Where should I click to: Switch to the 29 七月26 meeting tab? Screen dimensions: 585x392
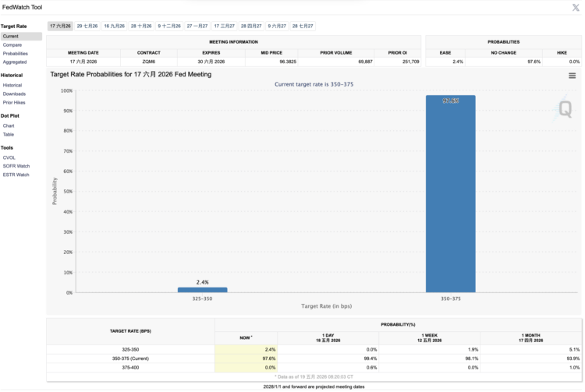pyautogui.click(x=87, y=26)
